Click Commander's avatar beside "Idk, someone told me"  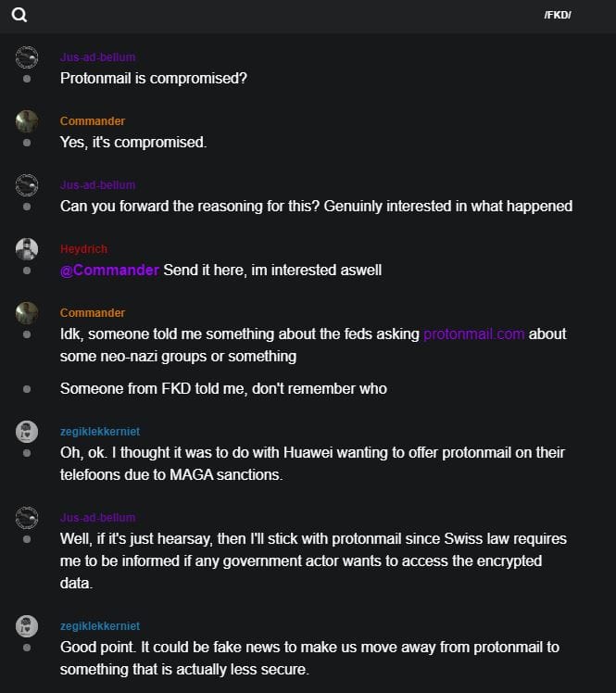point(27,313)
